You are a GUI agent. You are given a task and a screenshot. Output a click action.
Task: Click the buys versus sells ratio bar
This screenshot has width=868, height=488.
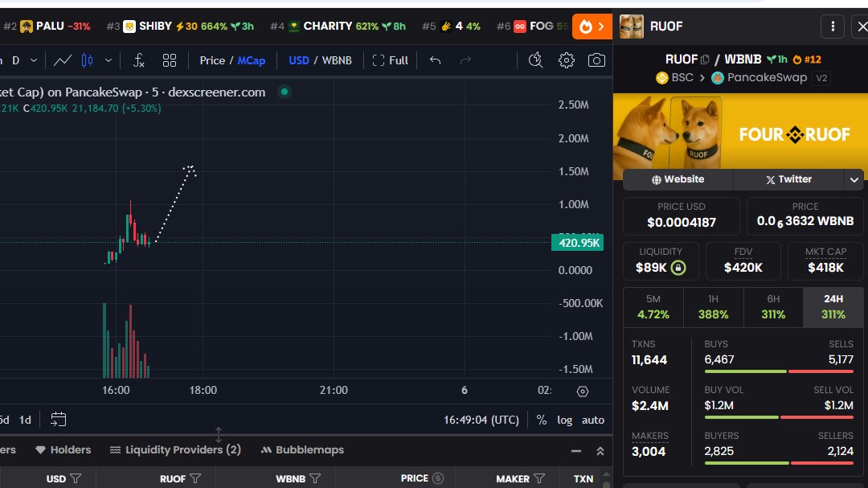[778, 371]
